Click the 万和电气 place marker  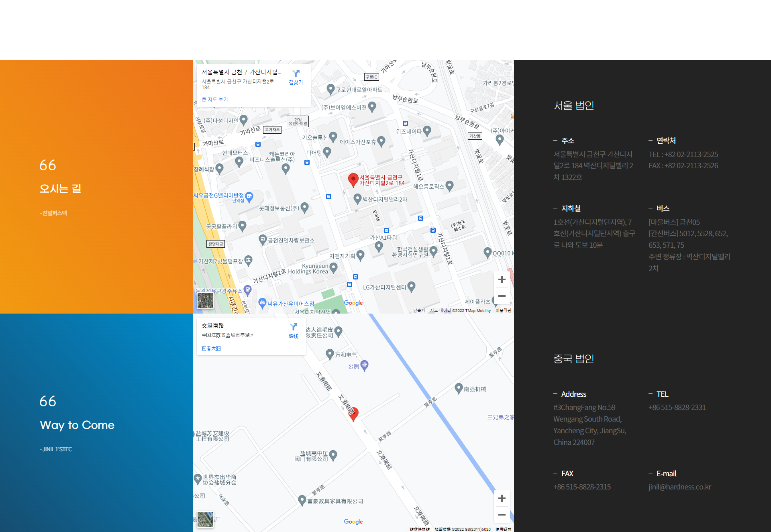click(330, 354)
